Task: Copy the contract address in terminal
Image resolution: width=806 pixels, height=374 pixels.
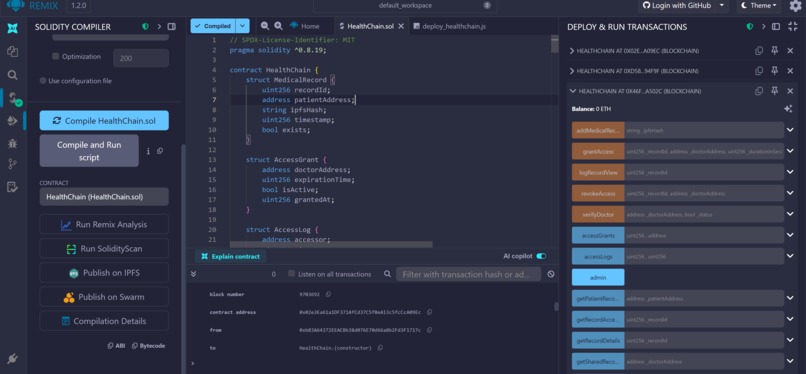Action: coord(429,312)
